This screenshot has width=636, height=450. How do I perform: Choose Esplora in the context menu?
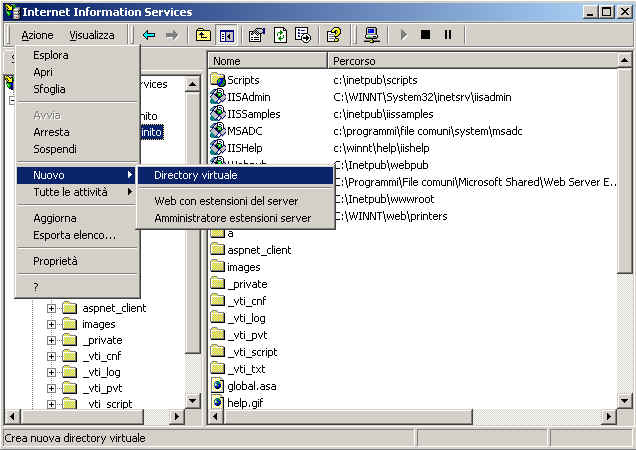pyautogui.click(x=76, y=55)
